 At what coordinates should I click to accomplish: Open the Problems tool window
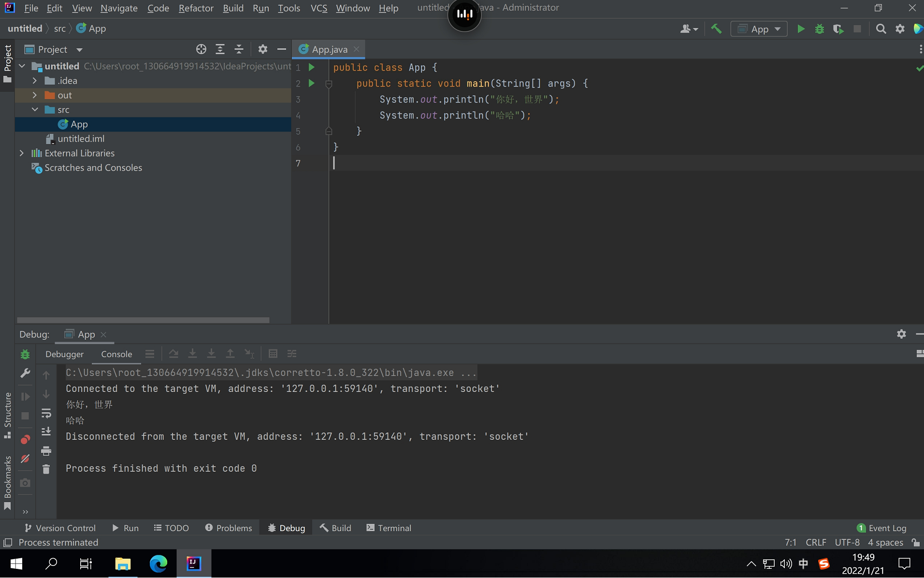[229, 528]
